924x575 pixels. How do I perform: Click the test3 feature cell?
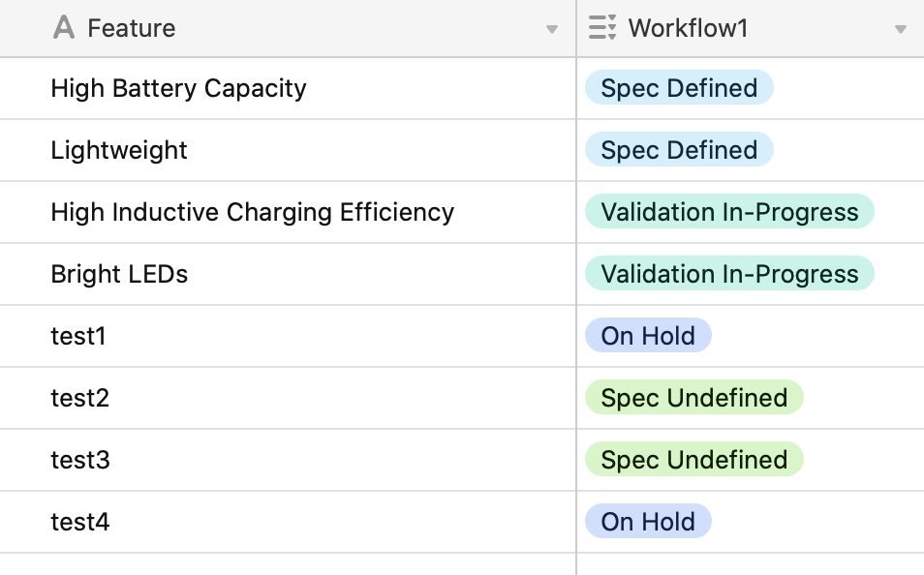pyautogui.click(x=80, y=460)
